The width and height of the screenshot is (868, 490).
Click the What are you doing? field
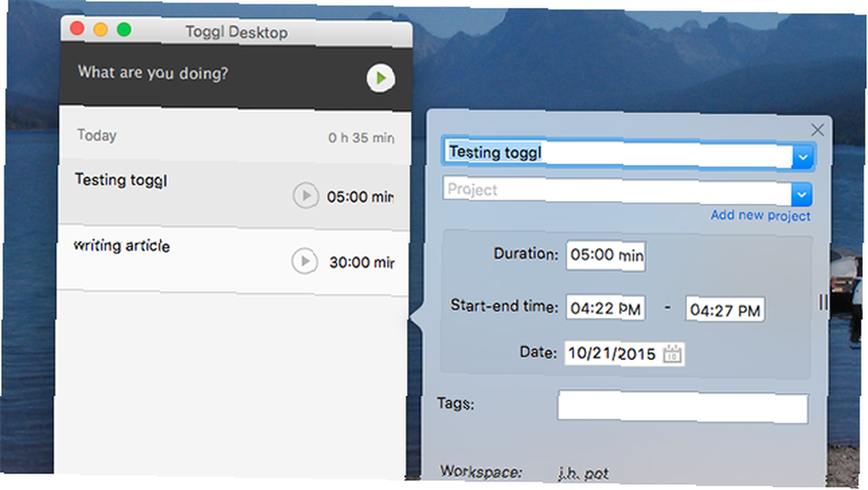[x=152, y=73]
